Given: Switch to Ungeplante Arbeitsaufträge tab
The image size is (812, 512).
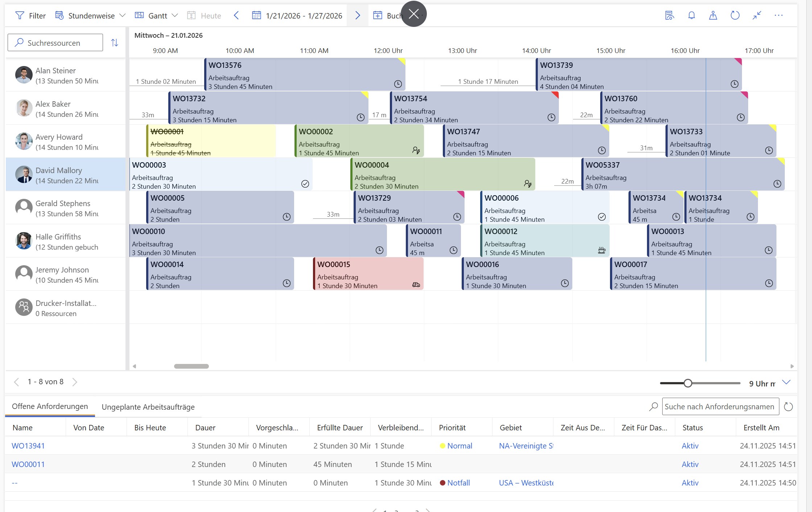Looking at the screenshot, I should [x=148, y=407].
